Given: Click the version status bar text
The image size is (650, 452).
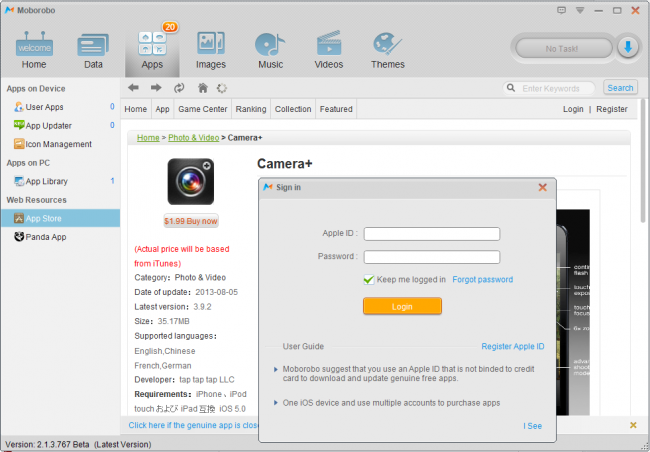Looking at the screenshot, I should [78, 444].
